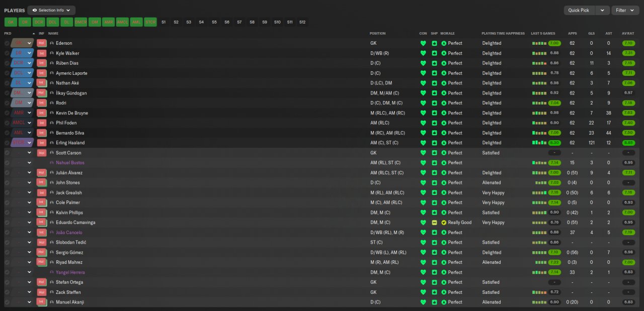
Task: Click Zack Steffen's Hol status badge
Action: 42,292
